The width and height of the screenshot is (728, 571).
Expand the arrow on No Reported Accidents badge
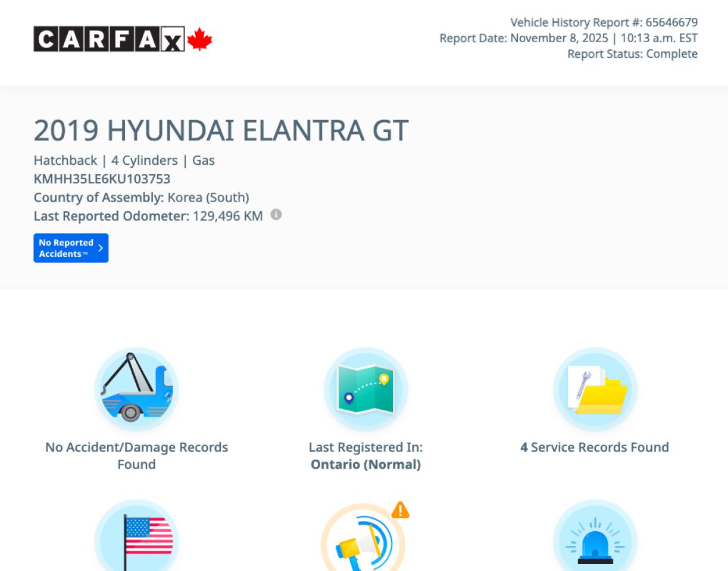(101, 248)
